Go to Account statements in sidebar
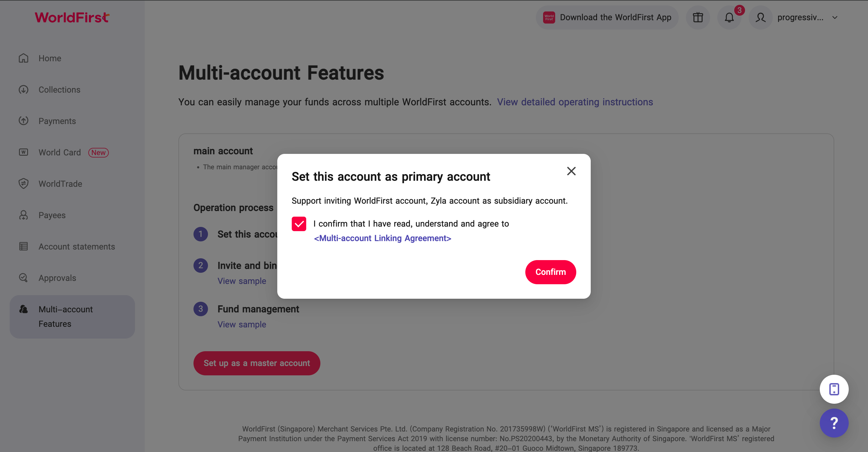This screenshot has width=868, height=452. tap(77, 247)
